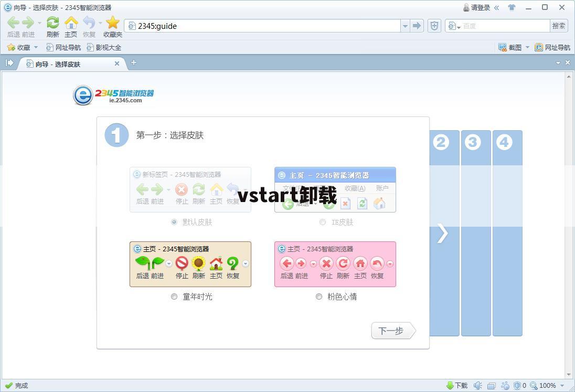Click the 收藏 star icon on bookmarks bar
The height and width of the screenshot is (392, 575).
(11, 47)
